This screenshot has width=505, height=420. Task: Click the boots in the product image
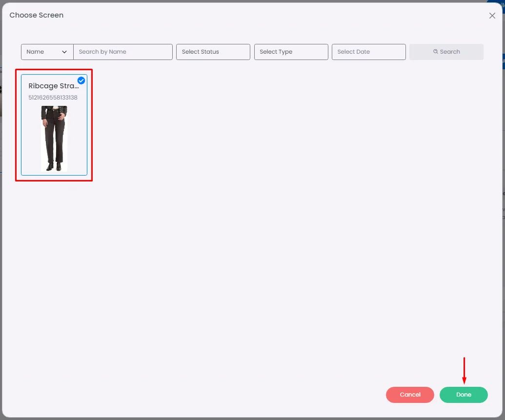point(54,167)
